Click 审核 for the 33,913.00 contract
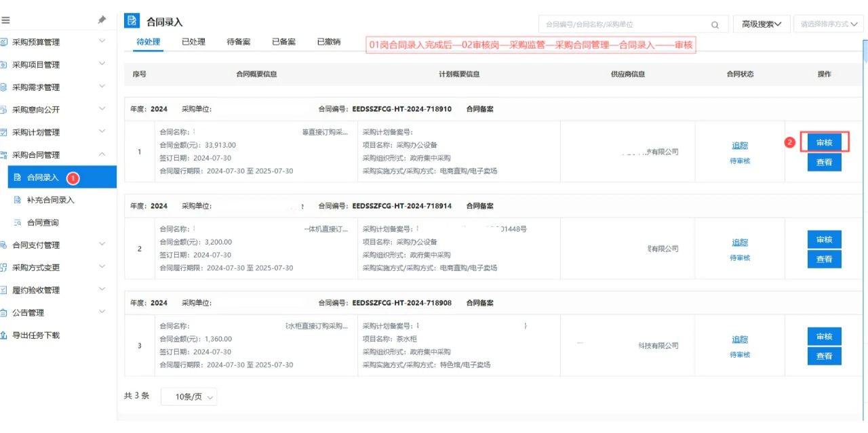This screenshot has height=433, width=868. pyautogui.click(x=824, y=142)
